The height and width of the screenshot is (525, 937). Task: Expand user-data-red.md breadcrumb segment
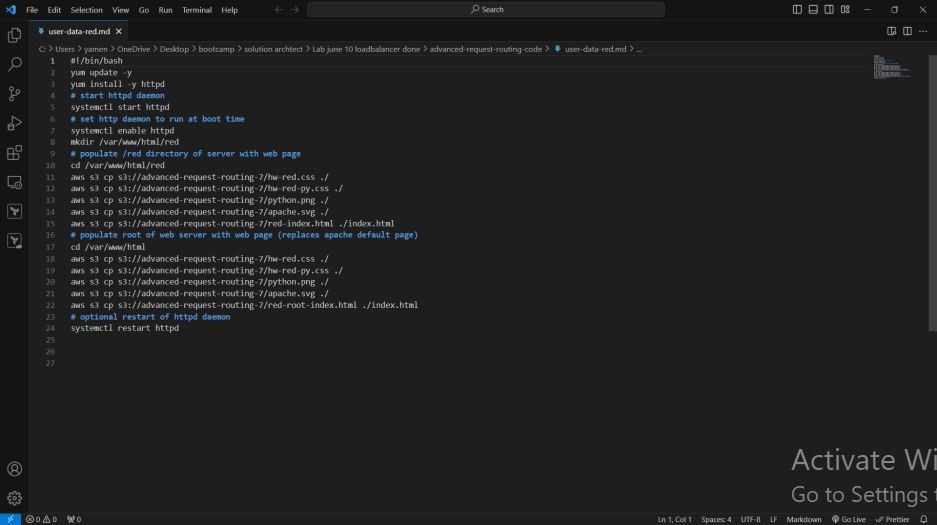coord(595,49)
